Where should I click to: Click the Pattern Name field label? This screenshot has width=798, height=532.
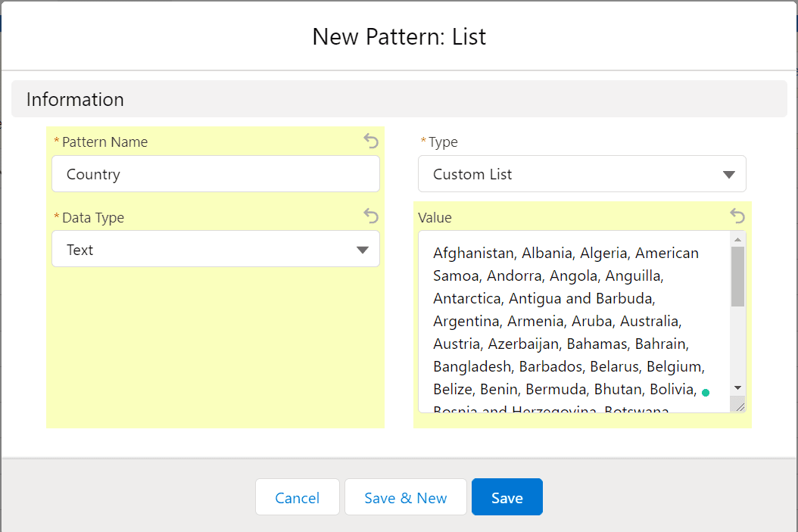(104, 142)
